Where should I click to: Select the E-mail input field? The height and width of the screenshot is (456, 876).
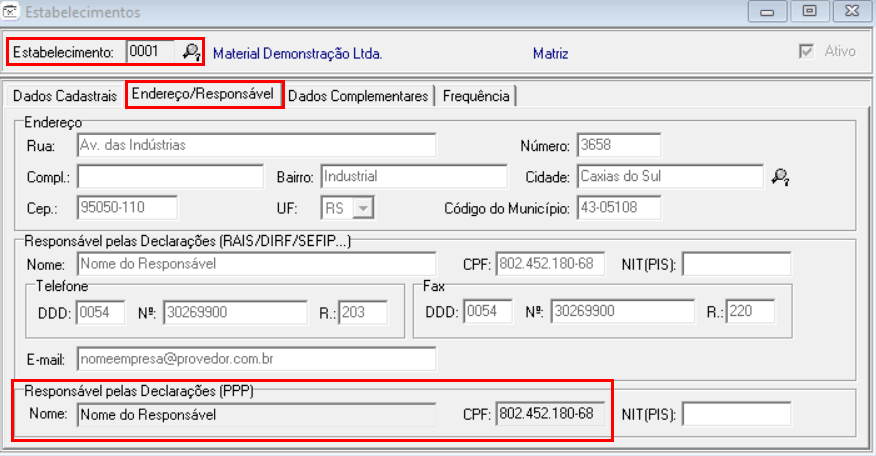click(x=256, y=359)
